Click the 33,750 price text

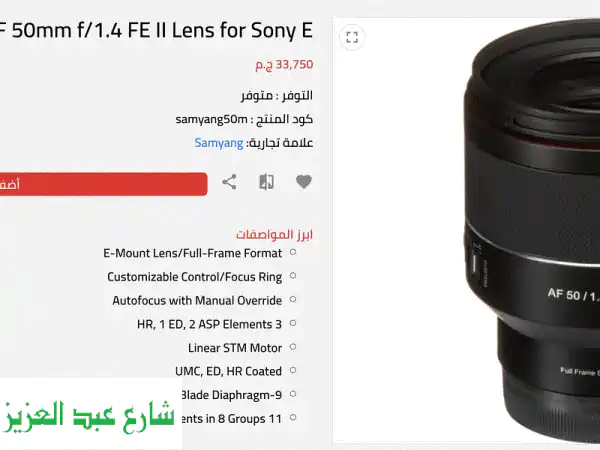click(284, 65)
